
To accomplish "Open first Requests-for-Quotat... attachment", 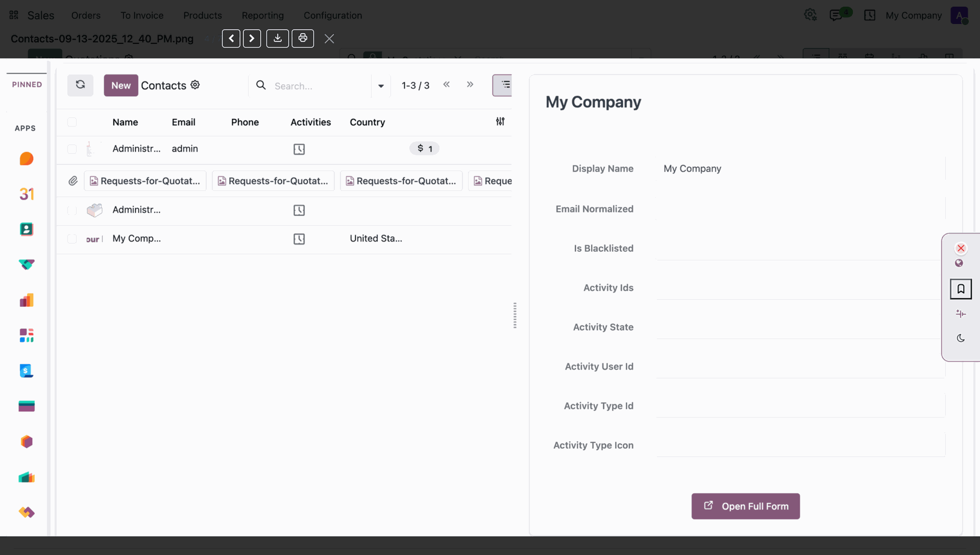I will 145,181.
